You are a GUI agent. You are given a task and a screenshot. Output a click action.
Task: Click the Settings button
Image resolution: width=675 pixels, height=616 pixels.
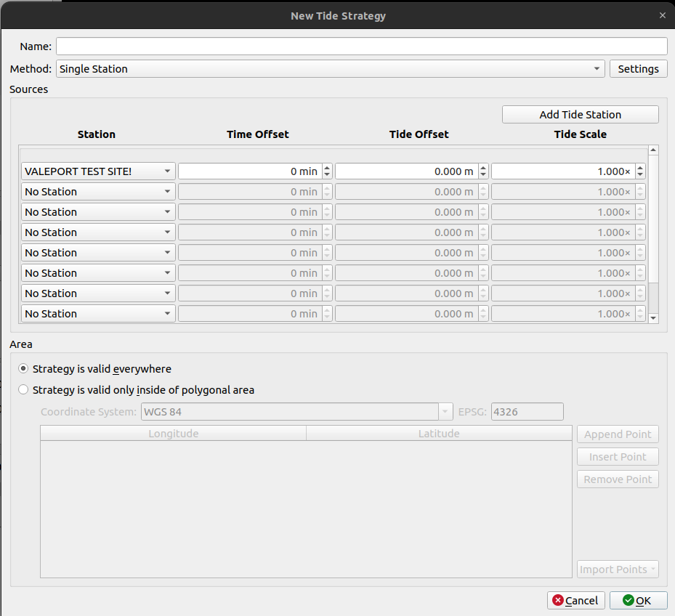pyautogui.click(x=637, y=69)
